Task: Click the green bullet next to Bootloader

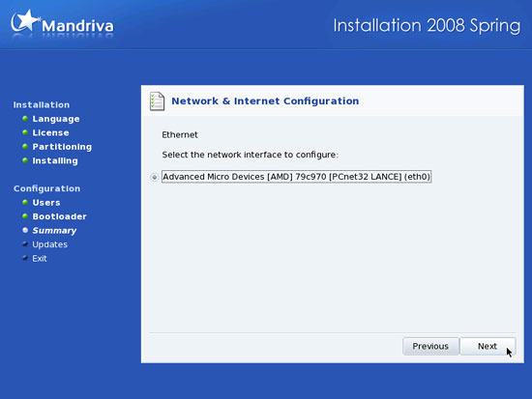Action: point(25,216)
